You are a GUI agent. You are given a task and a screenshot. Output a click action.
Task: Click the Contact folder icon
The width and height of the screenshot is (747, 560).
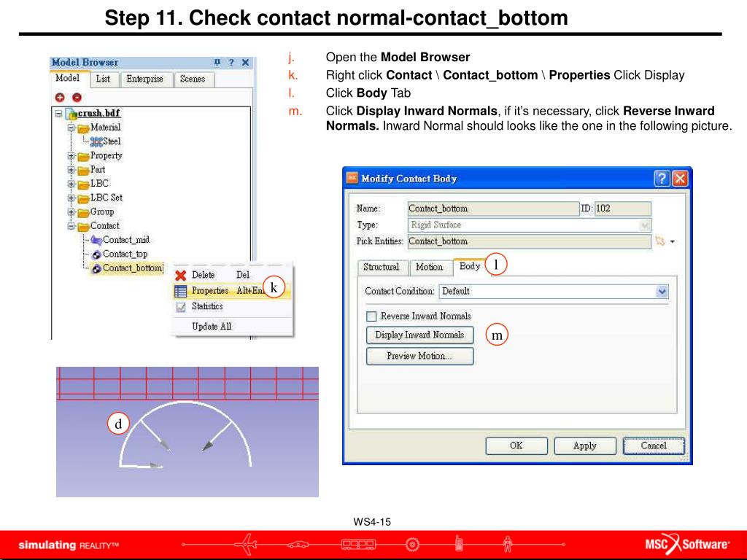click(x=83, y=226)
